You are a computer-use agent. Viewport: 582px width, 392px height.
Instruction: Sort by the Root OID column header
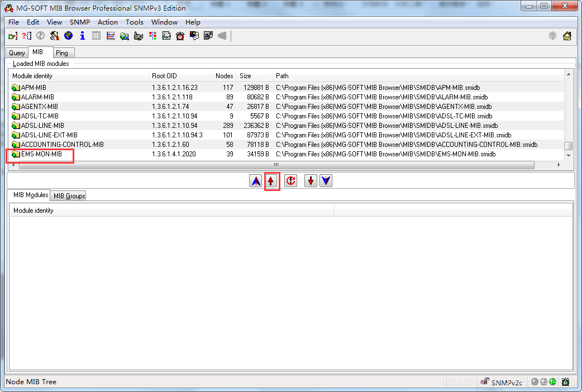180,76
